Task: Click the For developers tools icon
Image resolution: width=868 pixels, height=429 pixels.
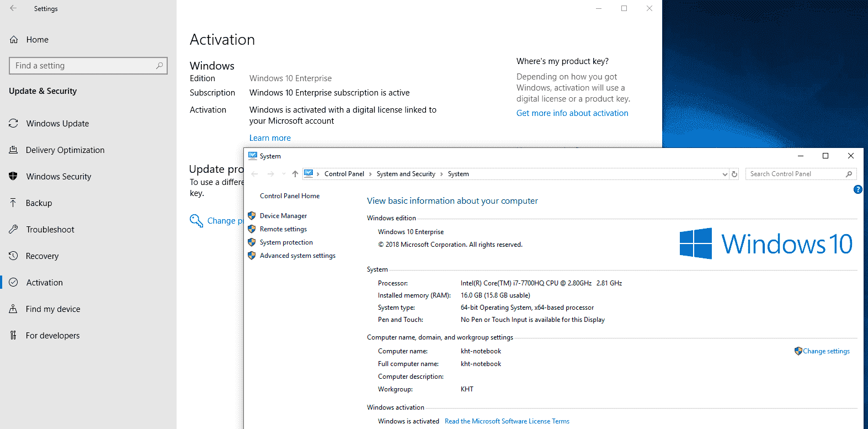Action: click(13, 335)
